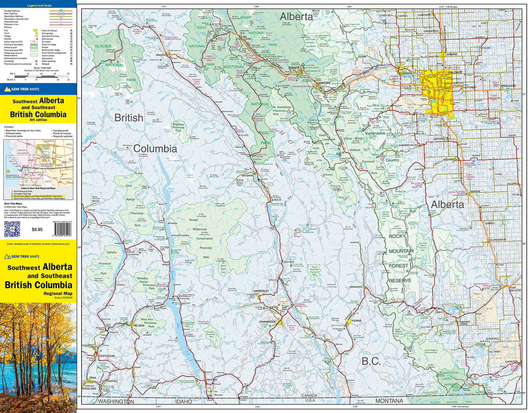532x413 pixels.
Task: Click the Legend and Scale header bar
Action: 40,5
